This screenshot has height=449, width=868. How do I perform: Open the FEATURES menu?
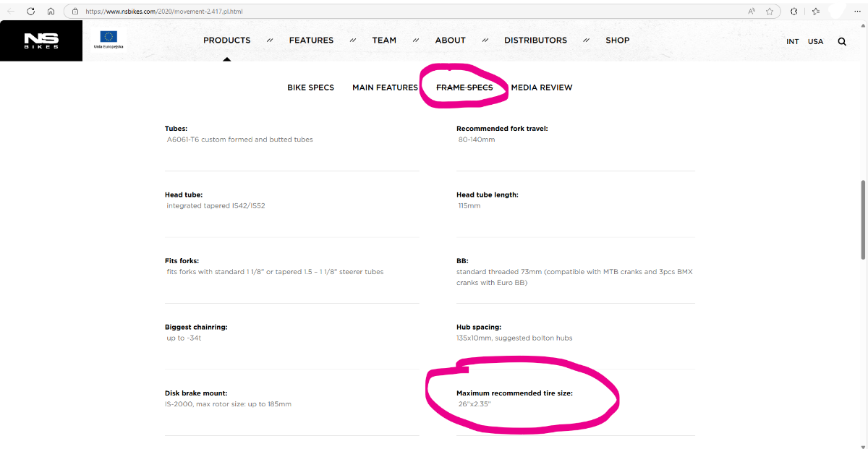click(311, 40)
